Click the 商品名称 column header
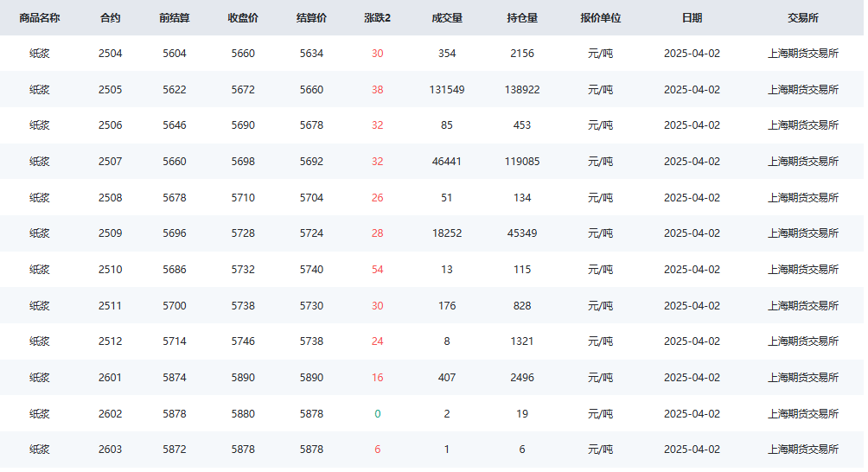This screenshot has height=472, width=868. coord(39,18)
